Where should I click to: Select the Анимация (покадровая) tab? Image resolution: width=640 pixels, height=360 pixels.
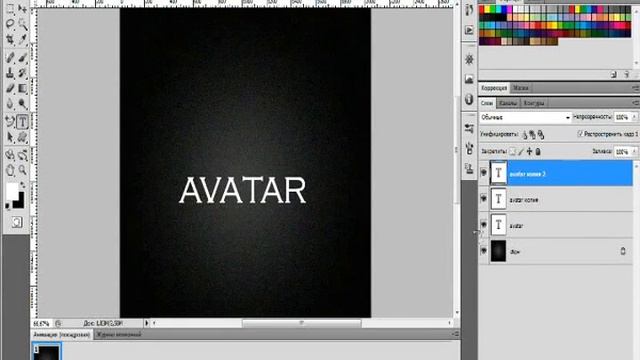point(62,334)
